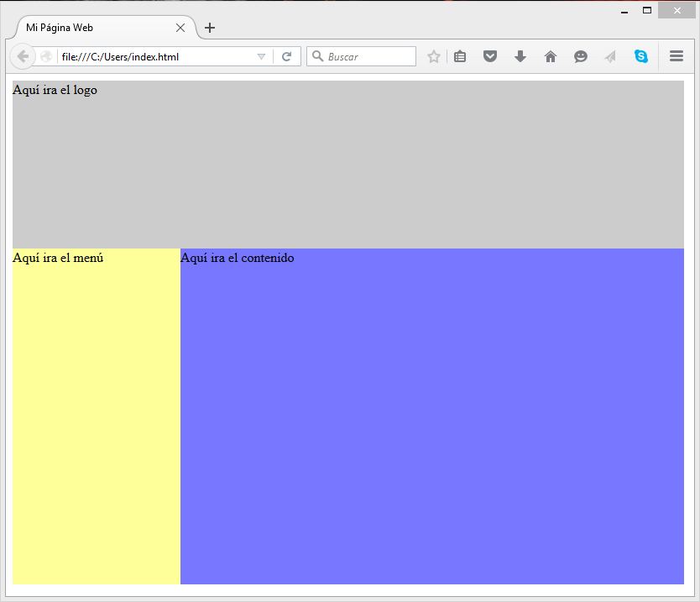Save the page to Pocket

pos(490,56)
